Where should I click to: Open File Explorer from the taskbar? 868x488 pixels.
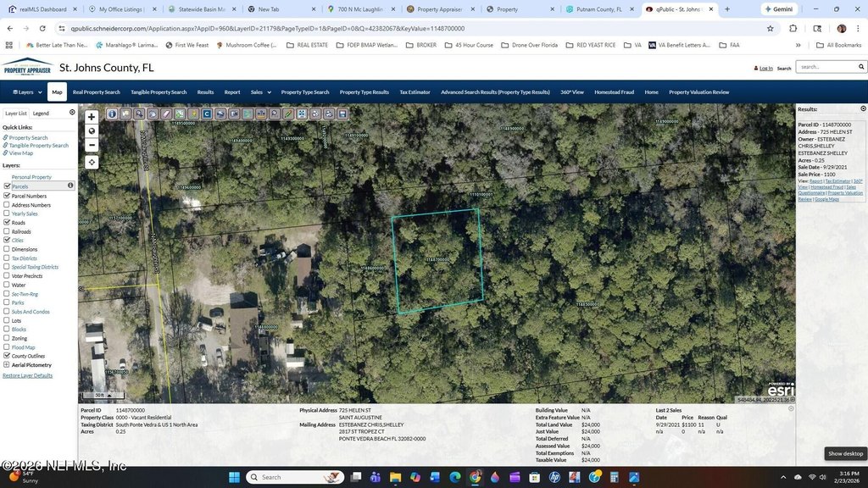(x=395, y=477)
